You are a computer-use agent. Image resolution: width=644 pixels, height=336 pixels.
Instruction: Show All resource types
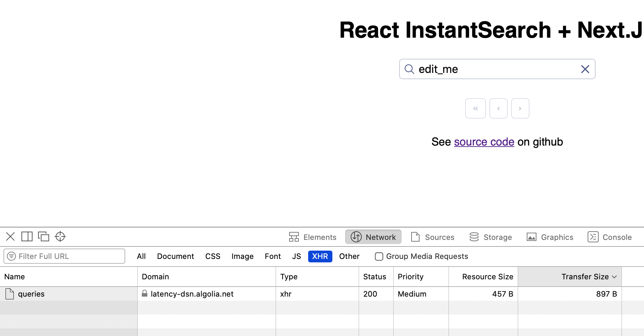(x=141, y=256)
